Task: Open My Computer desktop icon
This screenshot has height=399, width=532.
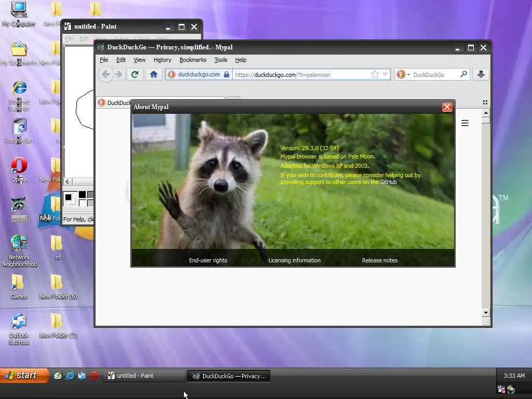Action: [19, 14]
